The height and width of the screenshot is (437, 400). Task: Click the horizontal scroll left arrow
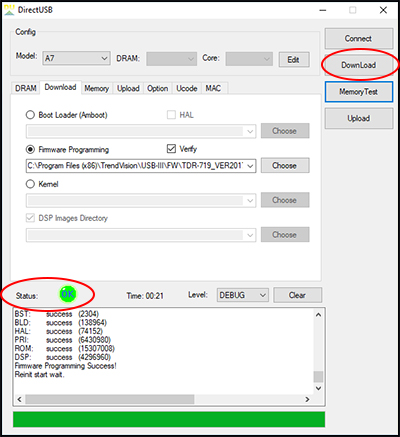tap(19, 399)
